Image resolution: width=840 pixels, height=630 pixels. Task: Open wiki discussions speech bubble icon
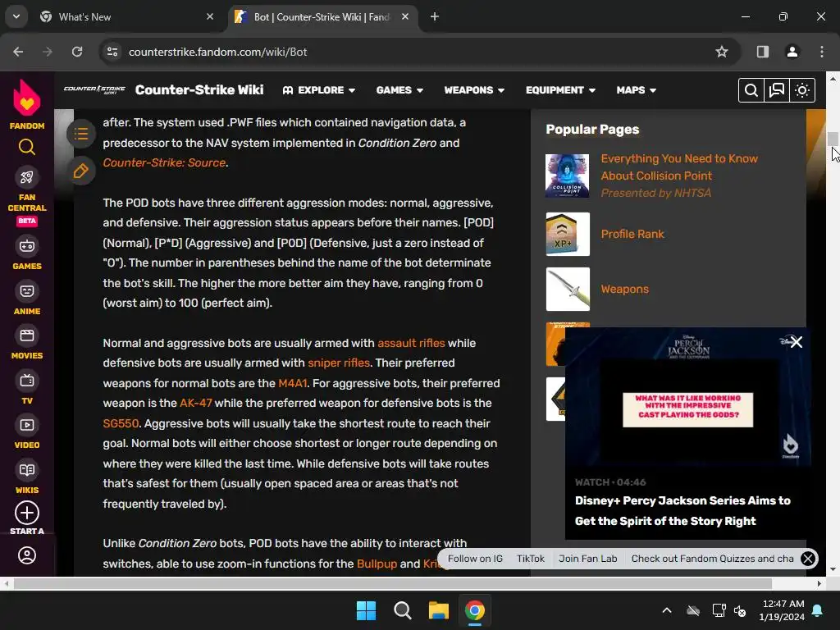(x=777, y=90)
